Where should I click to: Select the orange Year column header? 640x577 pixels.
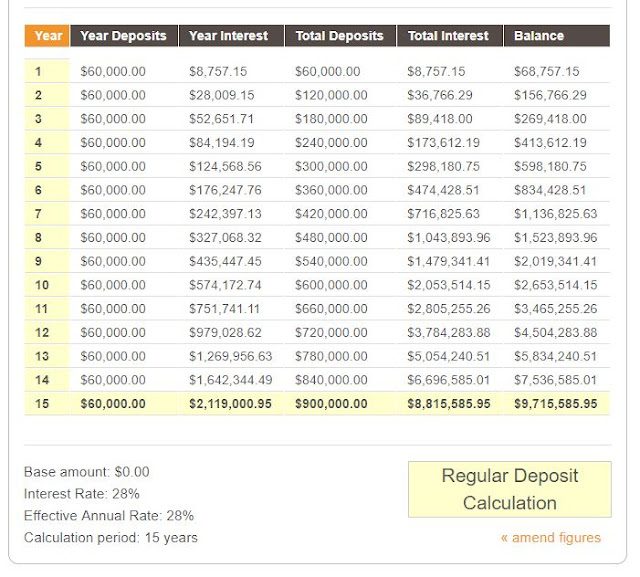(x=47, y=36)
